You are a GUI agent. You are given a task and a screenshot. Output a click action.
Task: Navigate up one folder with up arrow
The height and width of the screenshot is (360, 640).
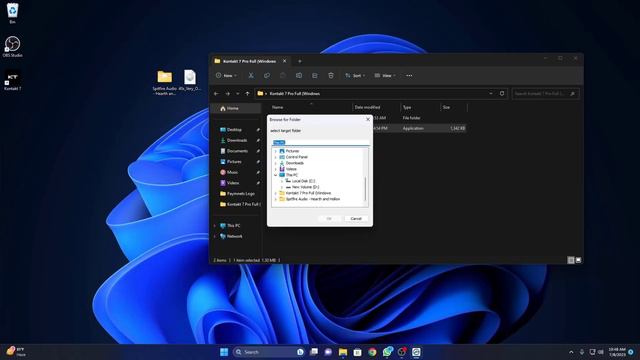point(247,94)
